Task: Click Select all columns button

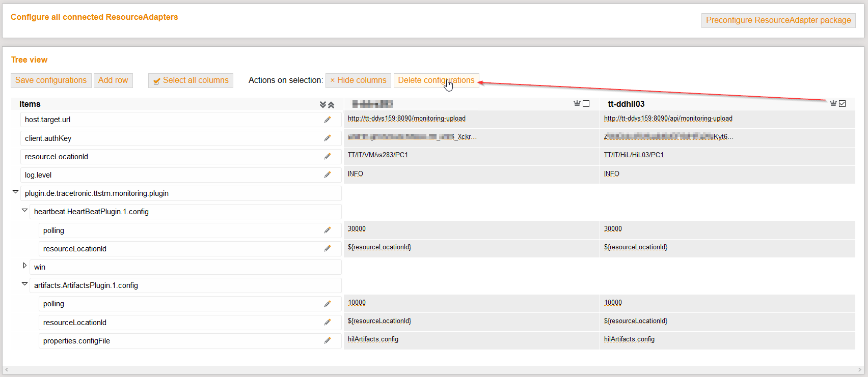Action: tap(191, 80)
